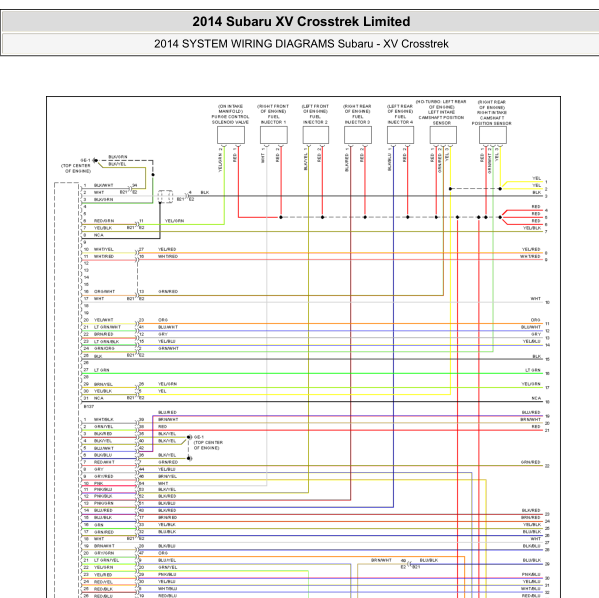Click the 'PNK/BLK' label at B137 pin 12

pos(103,496)
